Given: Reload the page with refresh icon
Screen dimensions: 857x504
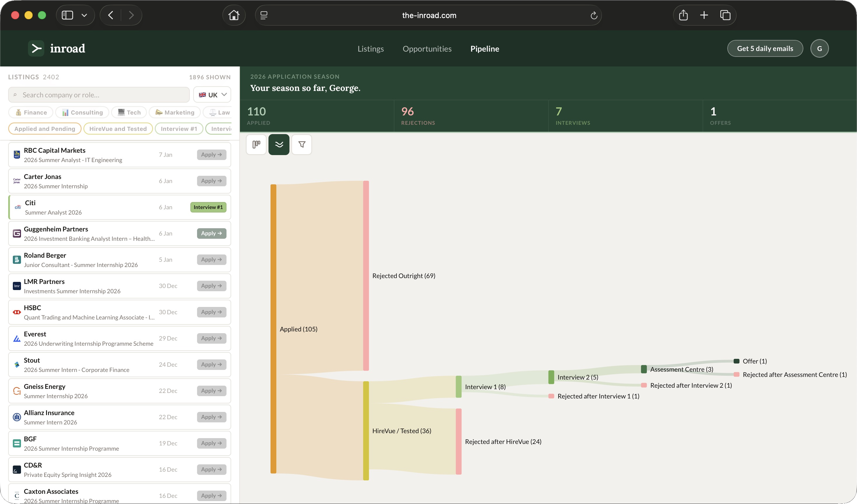Looking at the screenshot, I should point(594,15).
